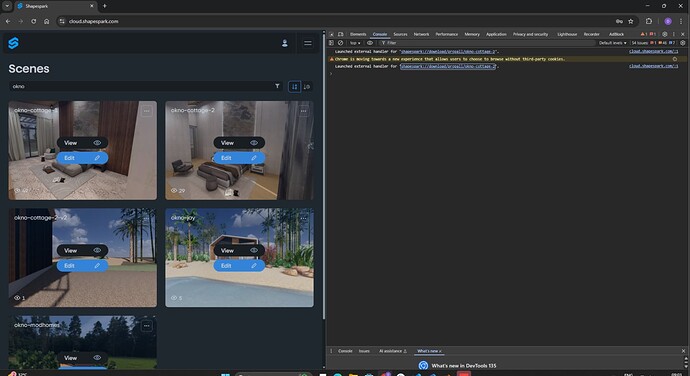The height and width of the screenshot is (376, 690).
Task: Switch to the Sources tab
Action: point(400,34)
